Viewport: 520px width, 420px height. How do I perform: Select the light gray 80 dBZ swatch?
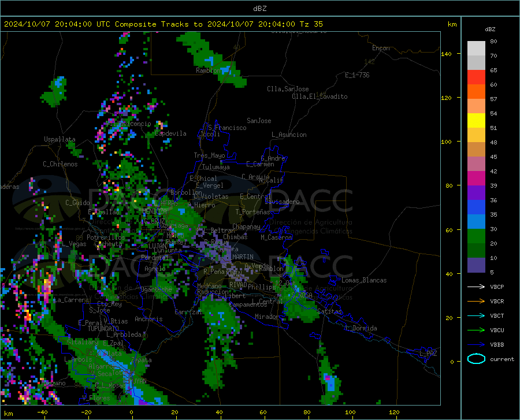point(476,49)
